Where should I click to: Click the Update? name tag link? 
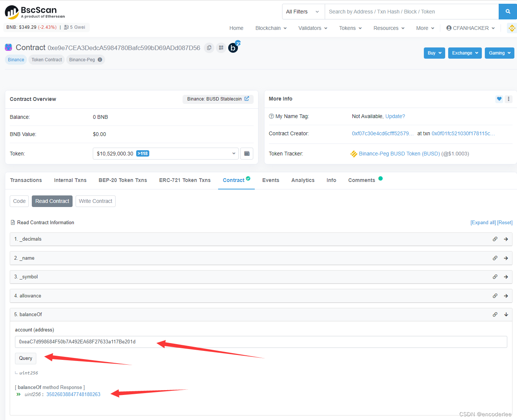pos(395,116)
